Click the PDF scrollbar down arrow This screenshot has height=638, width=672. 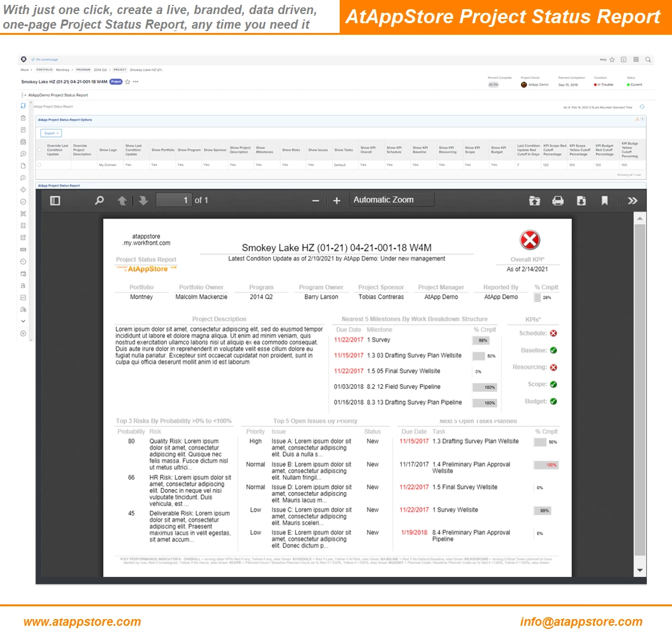[640, 570]
